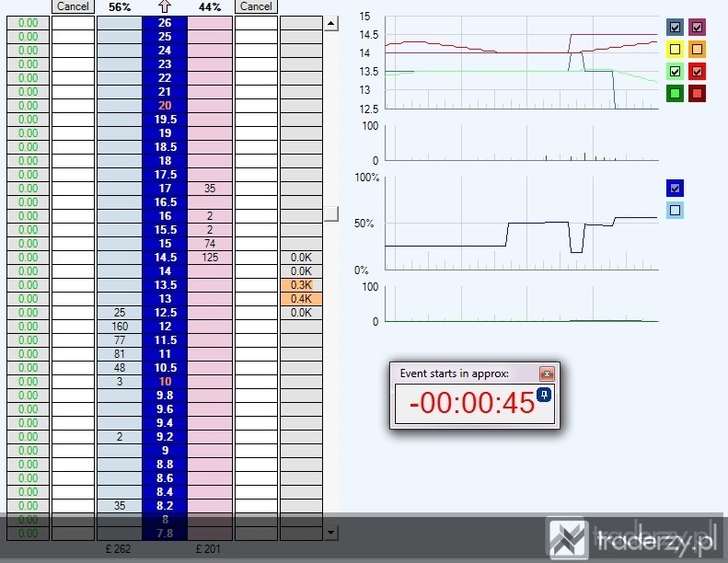The width and height of the screenshot is (728, 563).
Task: Toggle the light green chart line checkbox
Action: click(x=675, y=72)
